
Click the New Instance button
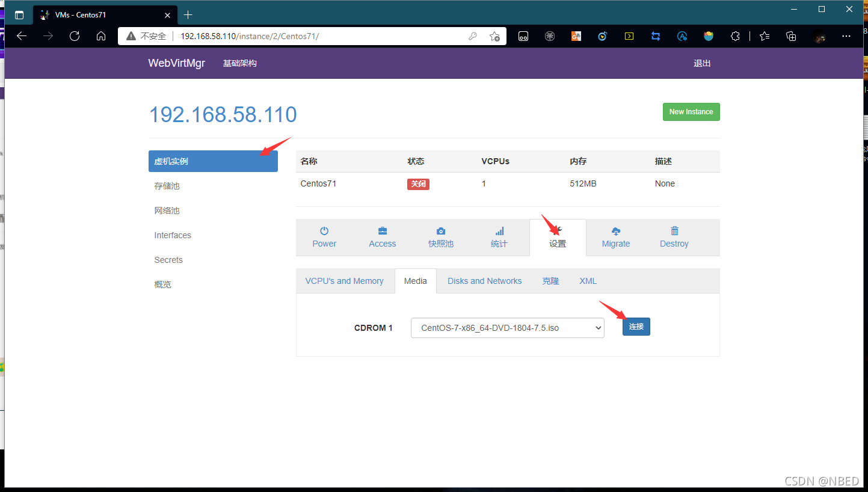click(x=691, y=112)
